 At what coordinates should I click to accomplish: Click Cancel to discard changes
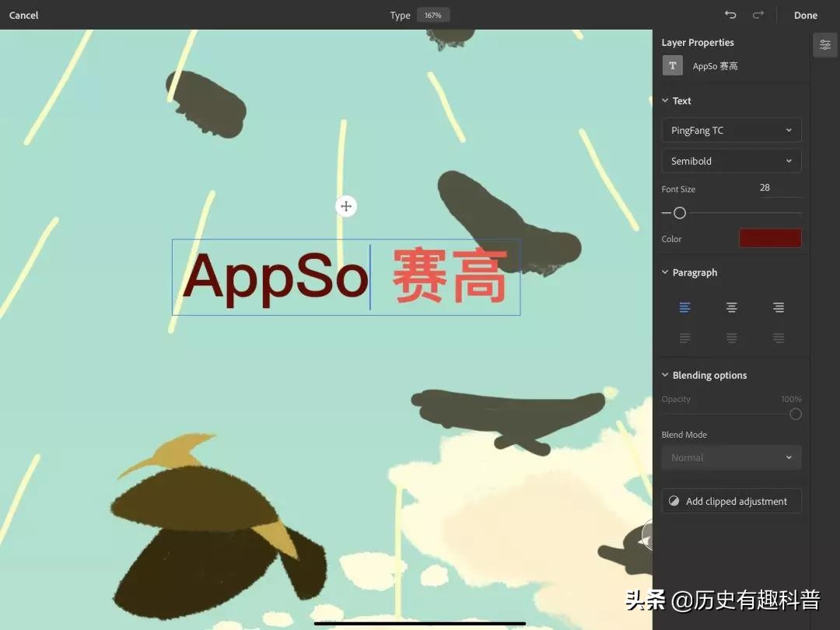pos(23,15)
